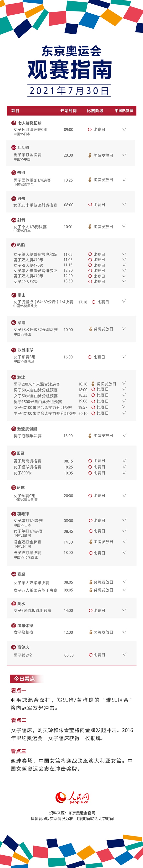This screenshot has height=868, width=143.
Task: Click the swimming sport icon
Action: coord(14,377)
